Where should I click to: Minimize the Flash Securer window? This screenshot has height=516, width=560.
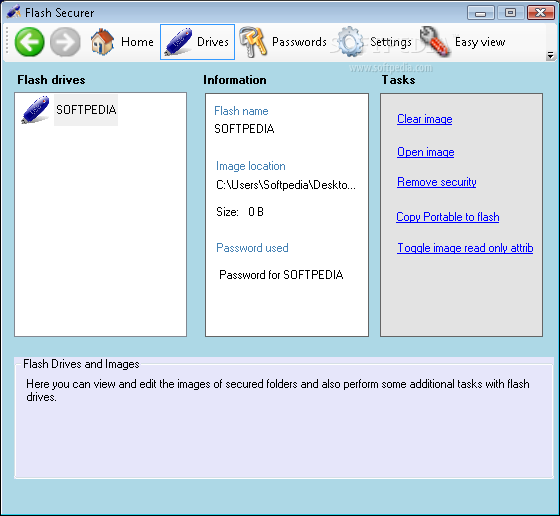coord(481,13)
